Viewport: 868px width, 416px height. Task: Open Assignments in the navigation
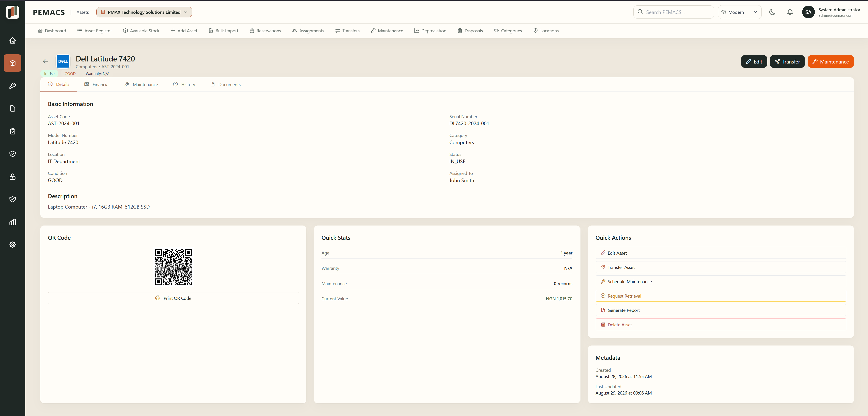tap(308, 31)
